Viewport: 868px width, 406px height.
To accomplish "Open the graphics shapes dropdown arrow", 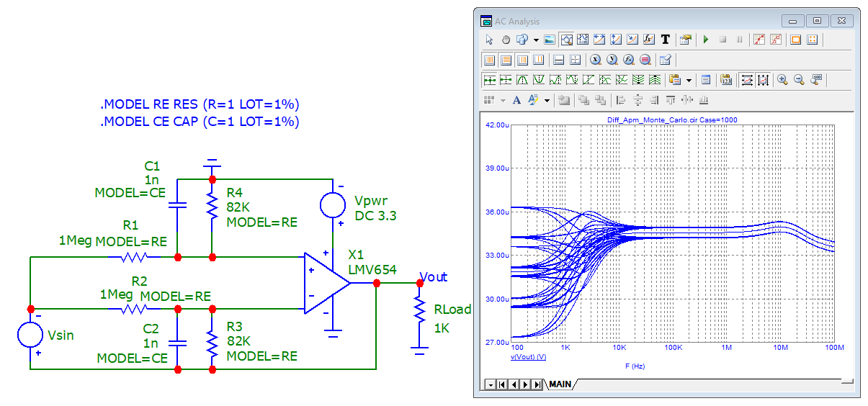I will (536, 40).
